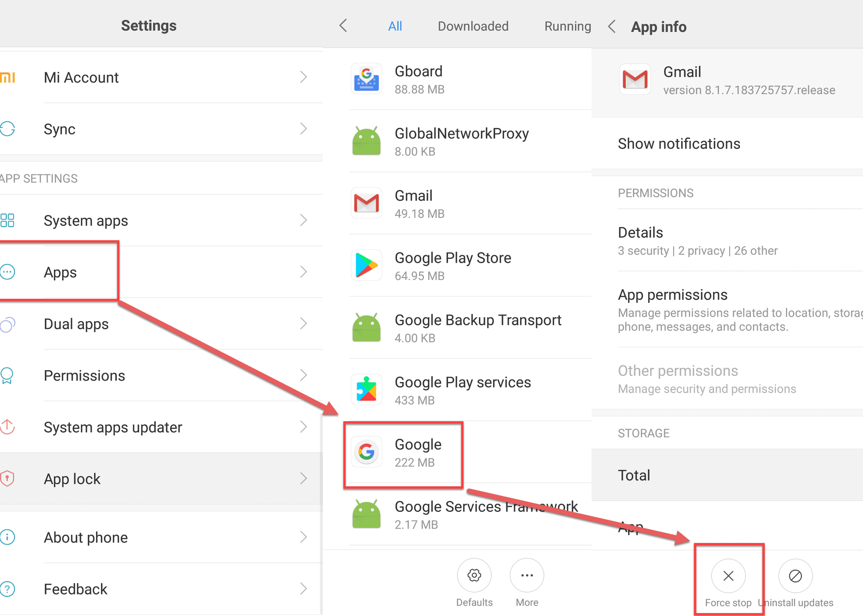The height and width of the screenshot is (616, 863).
Task: Select the About phone label
Action: click(86, 538)
